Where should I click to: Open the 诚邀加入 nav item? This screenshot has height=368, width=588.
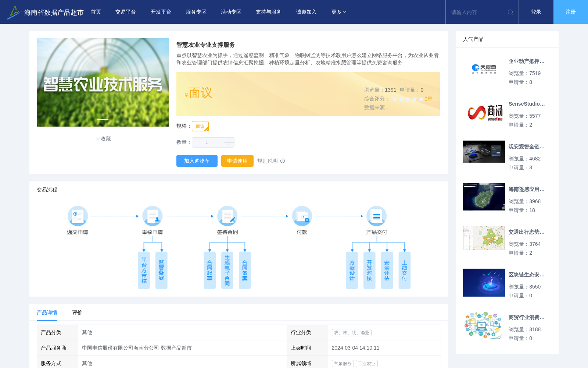(x=306, y=12)
